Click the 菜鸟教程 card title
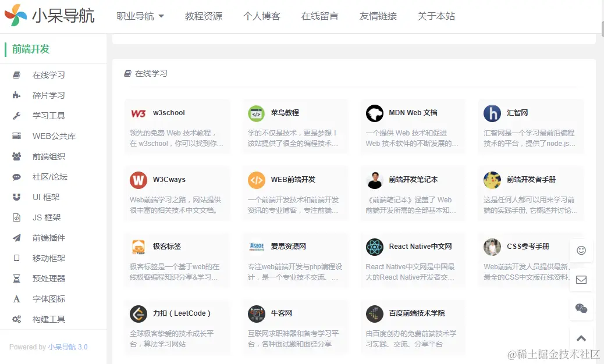Screen dimensions: 604x364 point(285,113)
